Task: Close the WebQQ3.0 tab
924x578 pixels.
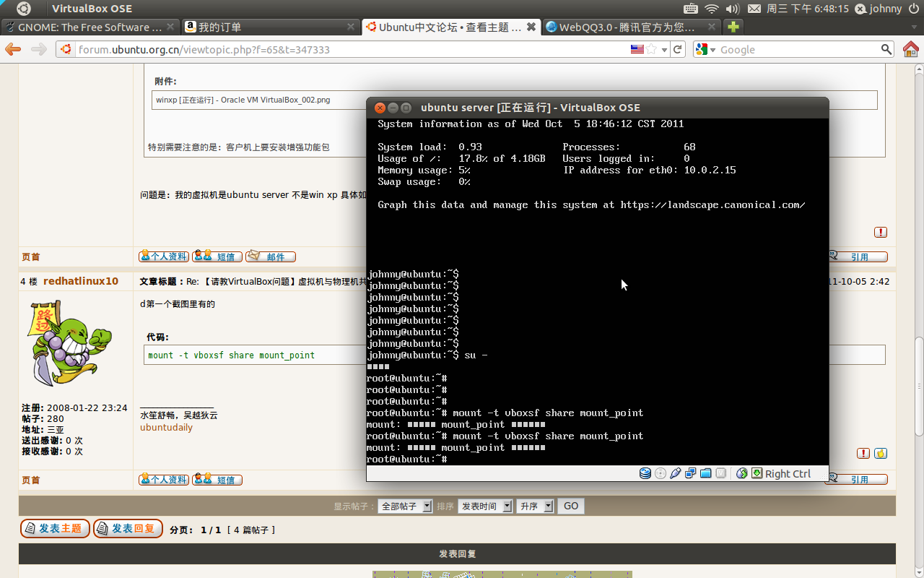Action: pos(712,27)
